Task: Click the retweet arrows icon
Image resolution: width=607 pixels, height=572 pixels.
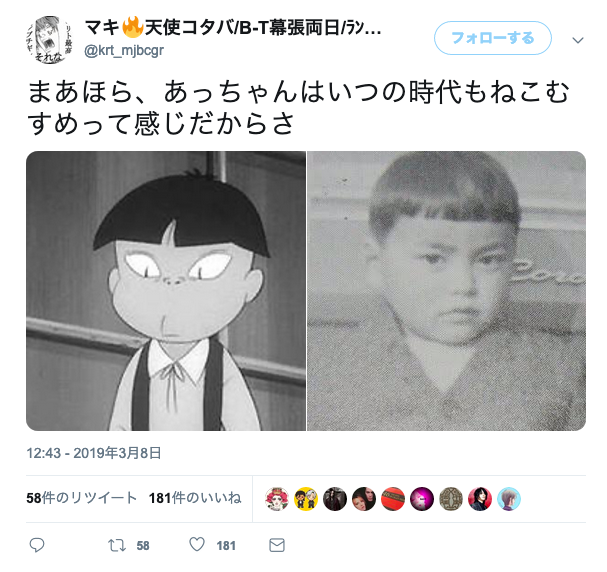Action: coord(117,545)
